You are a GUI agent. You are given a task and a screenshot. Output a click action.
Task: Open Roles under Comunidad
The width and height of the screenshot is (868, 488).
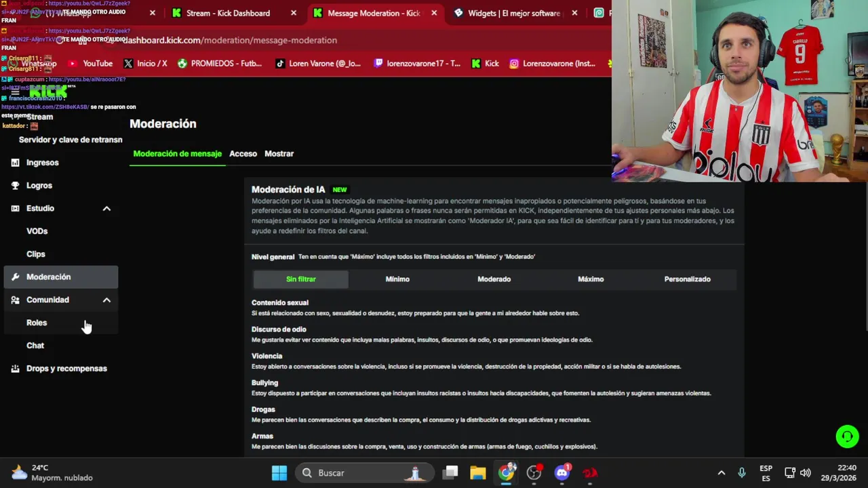tap(37, 323)
